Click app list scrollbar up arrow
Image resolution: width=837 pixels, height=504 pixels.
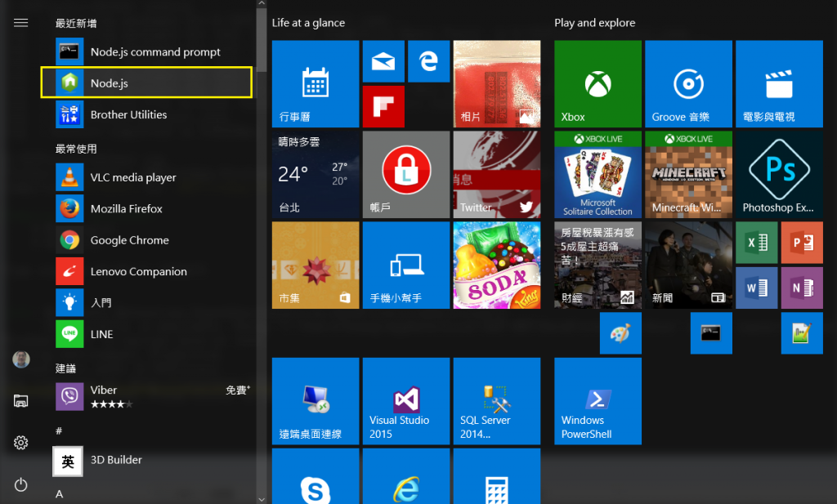coord(261,3)
